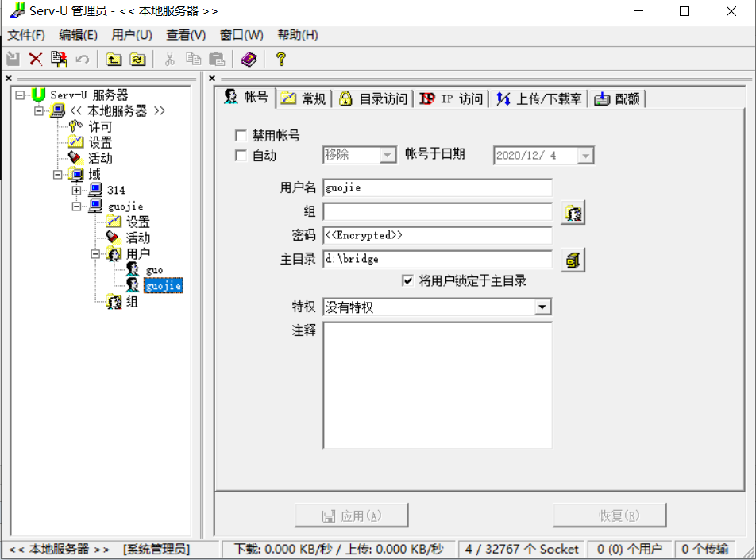Select the 设置 item under 本地服务器

[x=100, y=142]
